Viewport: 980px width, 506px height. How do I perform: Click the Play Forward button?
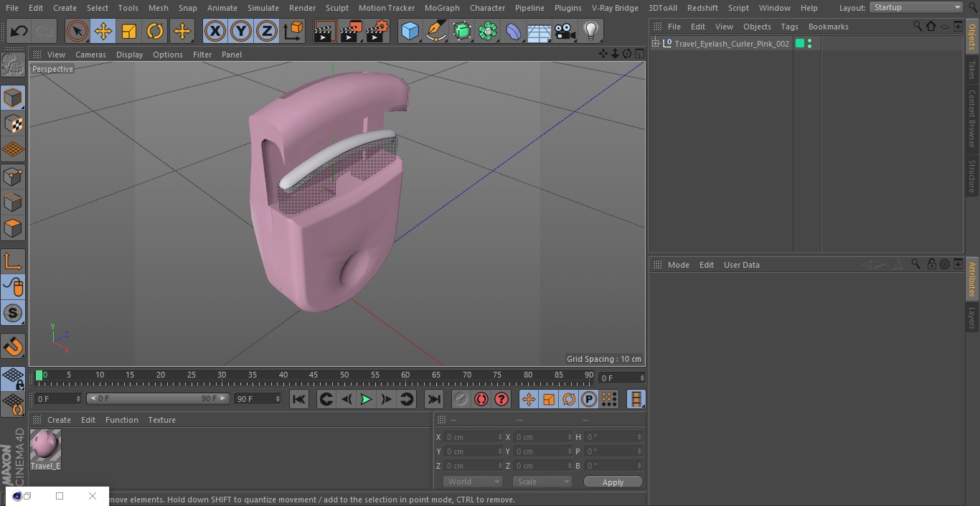click(366, 399)
